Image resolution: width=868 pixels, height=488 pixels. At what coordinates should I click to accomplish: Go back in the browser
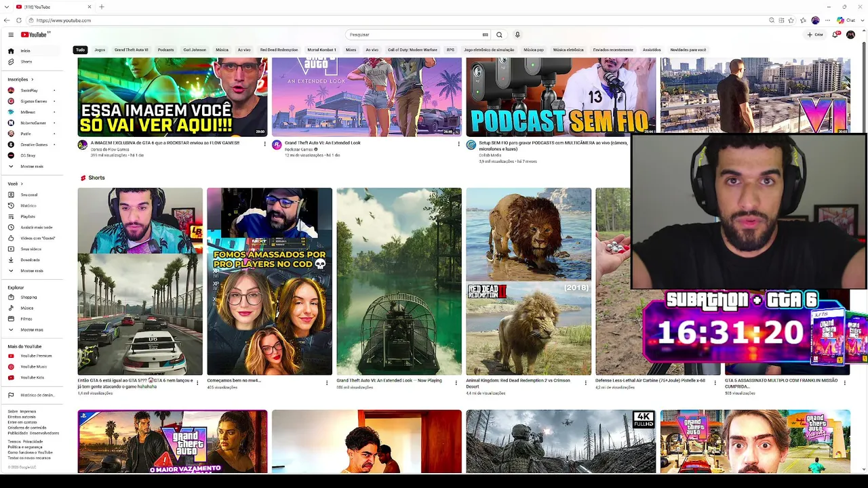tap(7, 20)
